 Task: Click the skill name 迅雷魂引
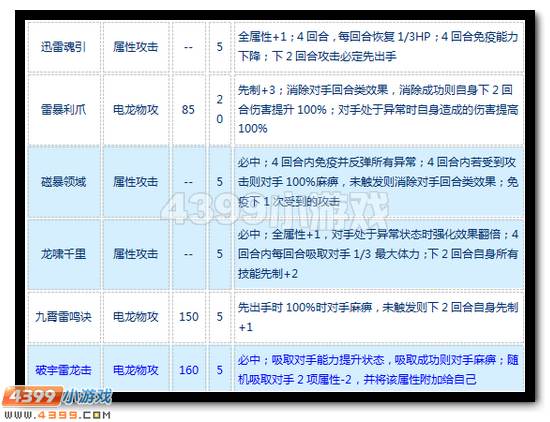point(63,46)
